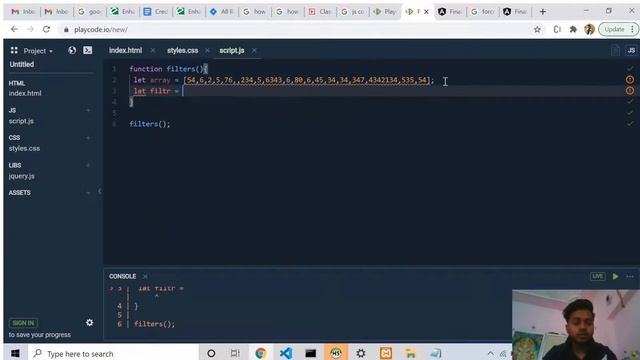Close the index.html editor tab
This screenshot has width=640, height=360.
[x=153, y=51]
